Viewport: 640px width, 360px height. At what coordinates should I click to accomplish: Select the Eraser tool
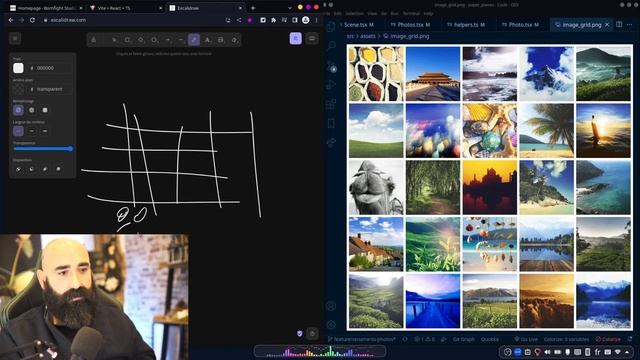pyautogui.click(x=234, y=40)
